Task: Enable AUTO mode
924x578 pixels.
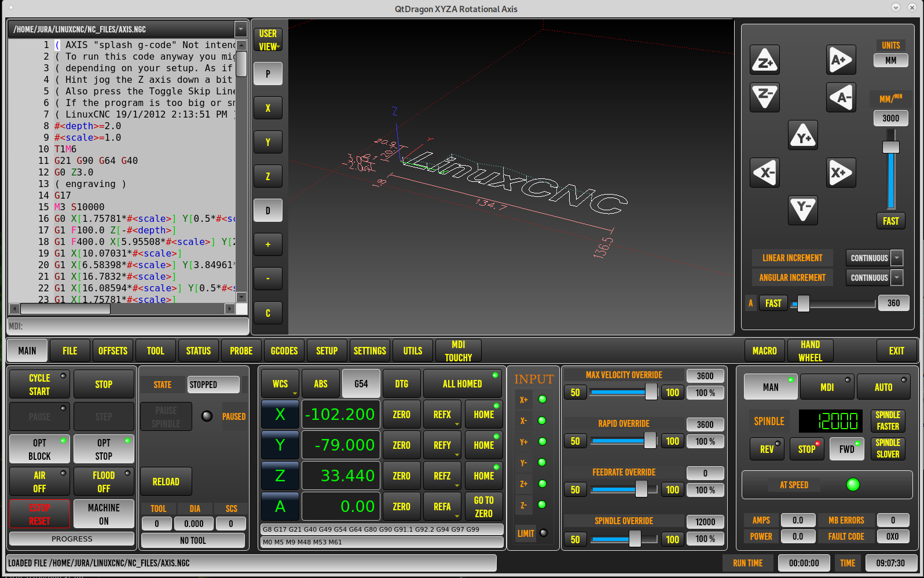Action: coord(883,387)
